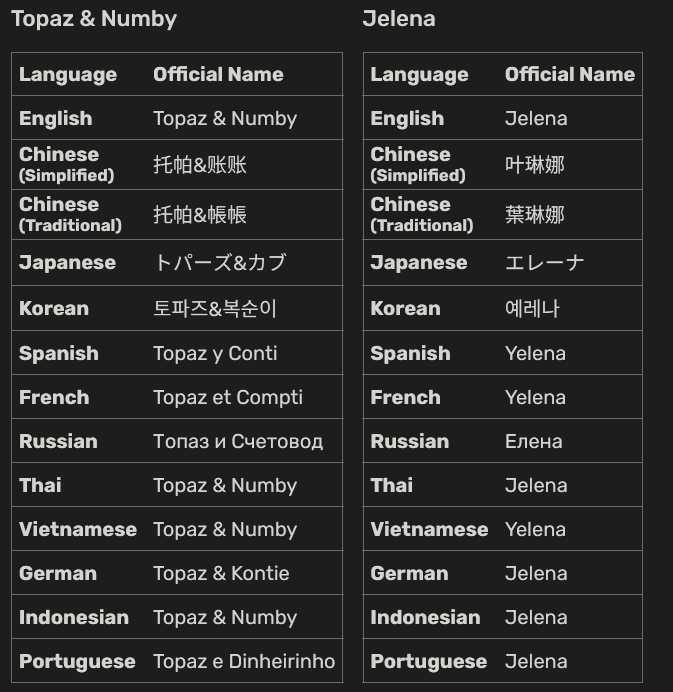Click Japanese name トパーズ&カブ
This screenshot has width=673, height=692.
point(220,263)
